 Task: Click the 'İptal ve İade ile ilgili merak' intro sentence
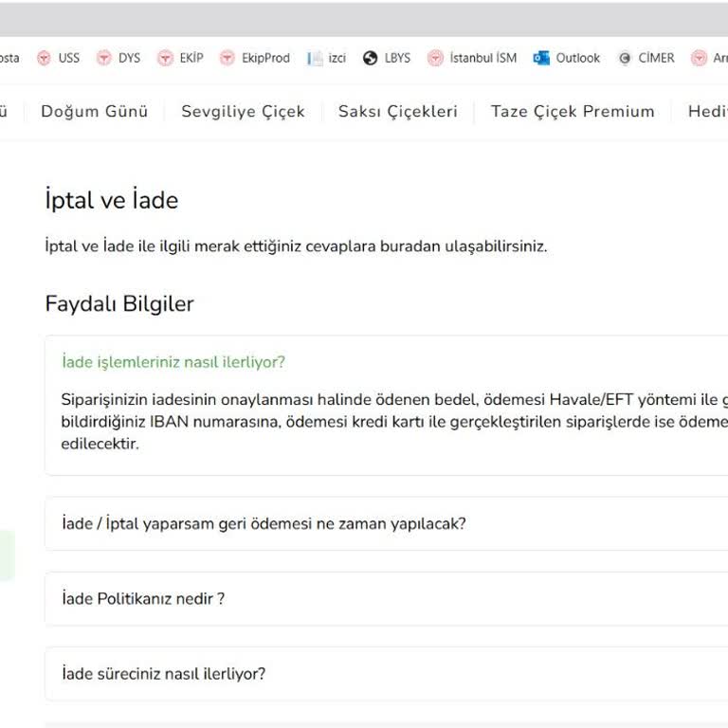296,246
